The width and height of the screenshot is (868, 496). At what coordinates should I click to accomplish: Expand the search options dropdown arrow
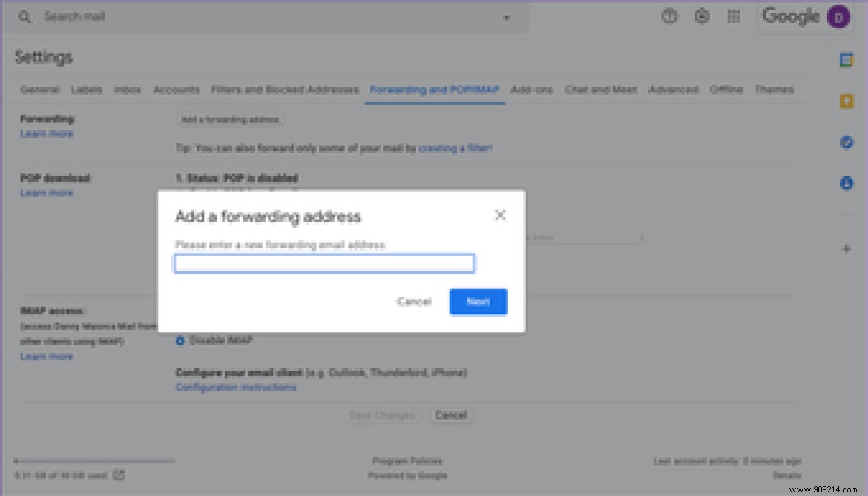(x=507, y=16)
